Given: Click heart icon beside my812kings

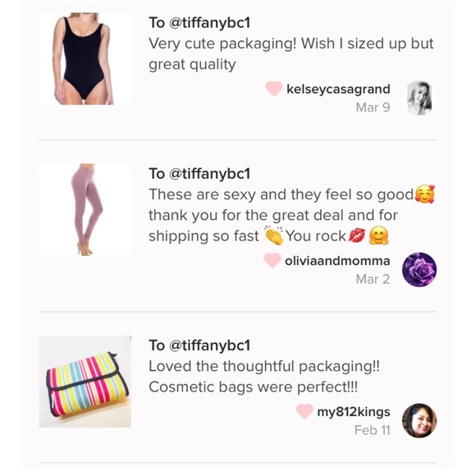Looking at the screenshot, I should [304, 411].
